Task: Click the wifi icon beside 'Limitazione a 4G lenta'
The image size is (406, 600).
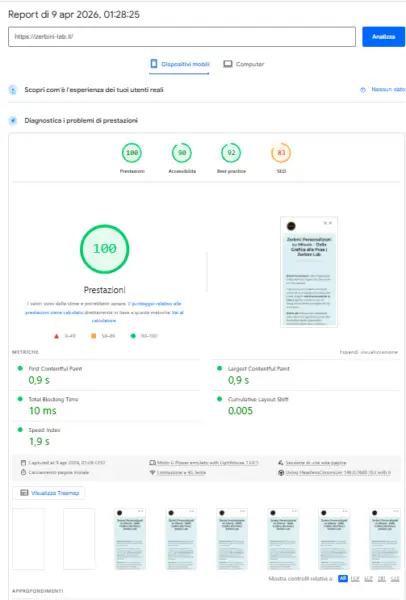Action: (152, 473)
